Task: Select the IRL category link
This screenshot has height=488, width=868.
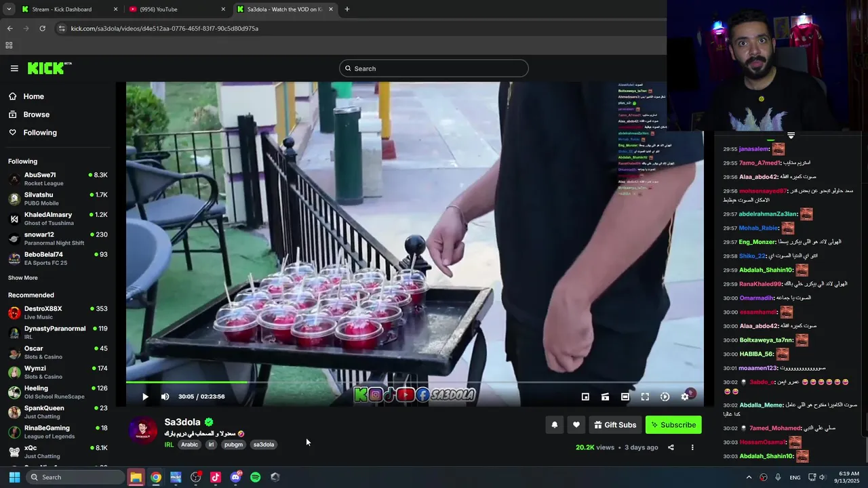Action: click(x=169, y=445)
